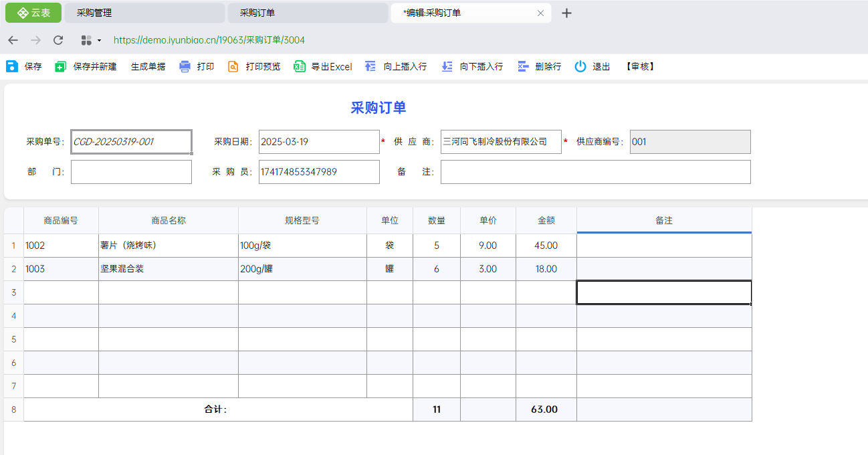
Task: Click the 向上插入行 icon
Action: tap(370, 66)
